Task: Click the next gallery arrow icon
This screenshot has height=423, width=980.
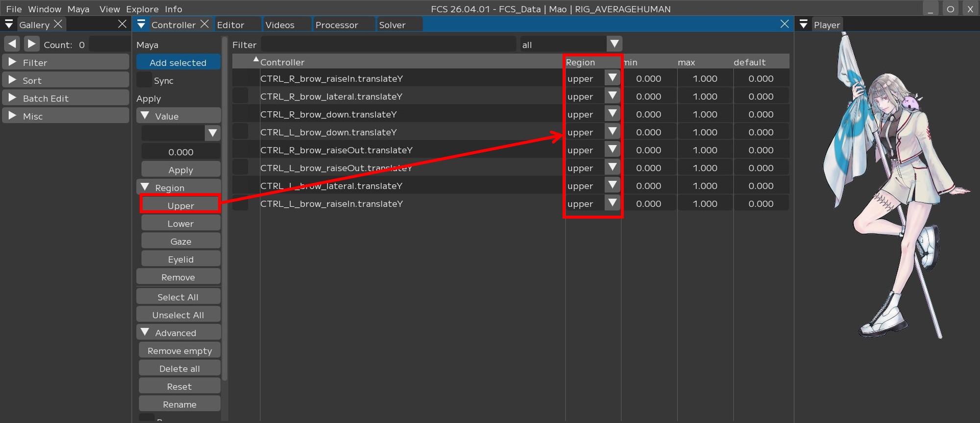Action: pos(31,44)
